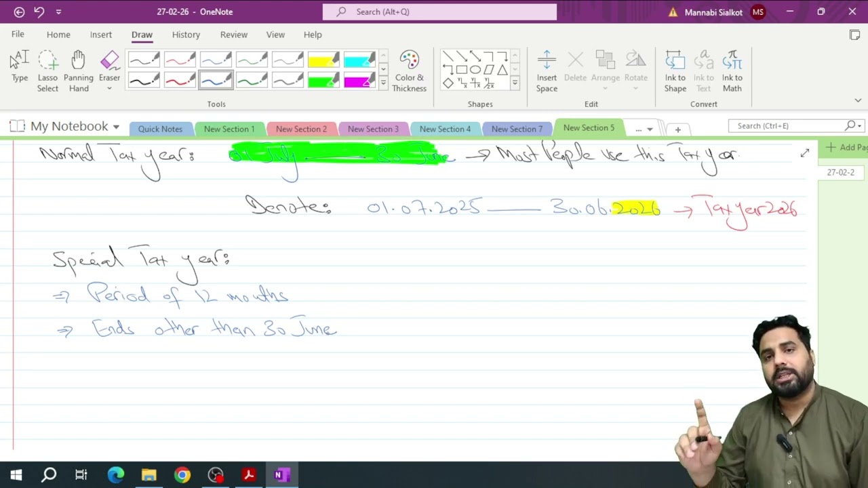This screenshot has height=488, width=868.
Task: Pick the thin red pen
Action: (180, 60)
